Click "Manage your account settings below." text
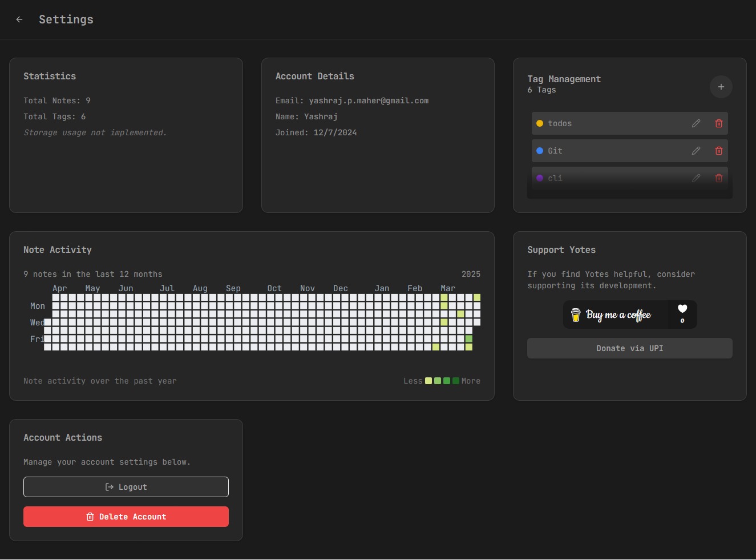756x560 pixels. 107,462
